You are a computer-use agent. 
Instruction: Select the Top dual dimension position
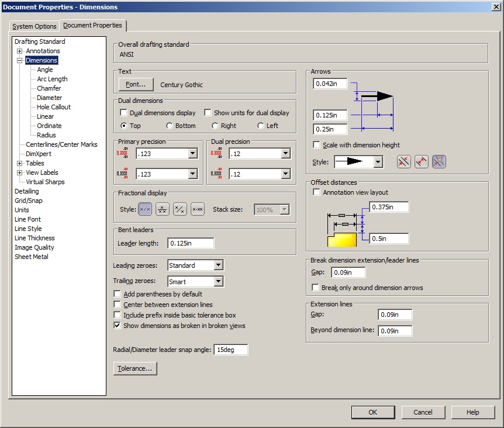[123, 126]
